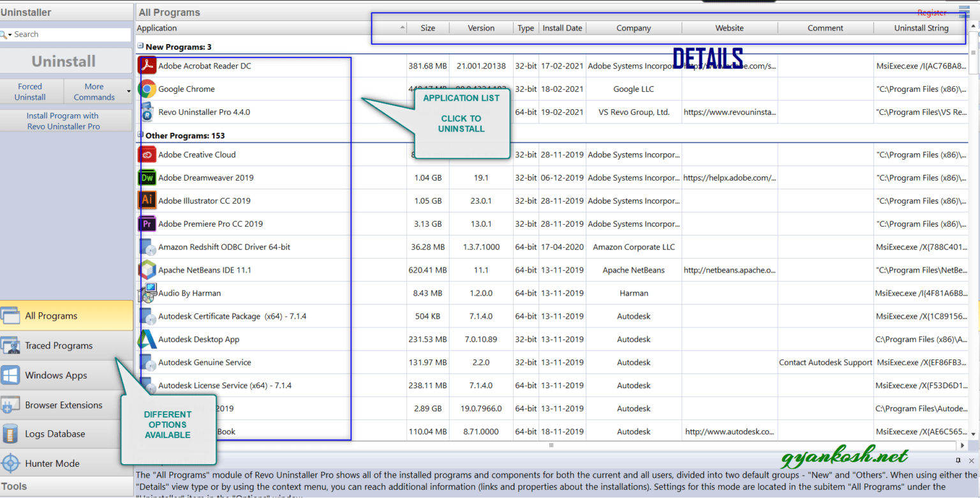
Task: Expand the Other Programs: 153 group
Action: click(140, 135)
